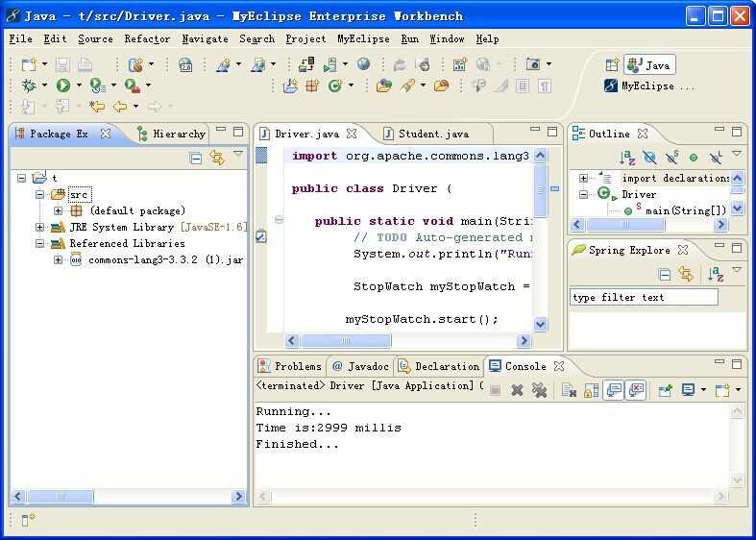Click the capture camera toolbar icon
The height and width of the screenshot is (540, 756).
click(533, 64)
